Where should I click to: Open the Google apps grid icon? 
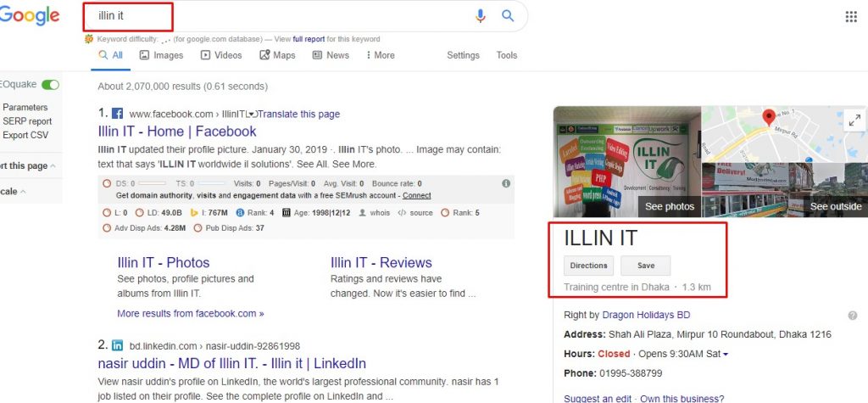pos(851,16)
